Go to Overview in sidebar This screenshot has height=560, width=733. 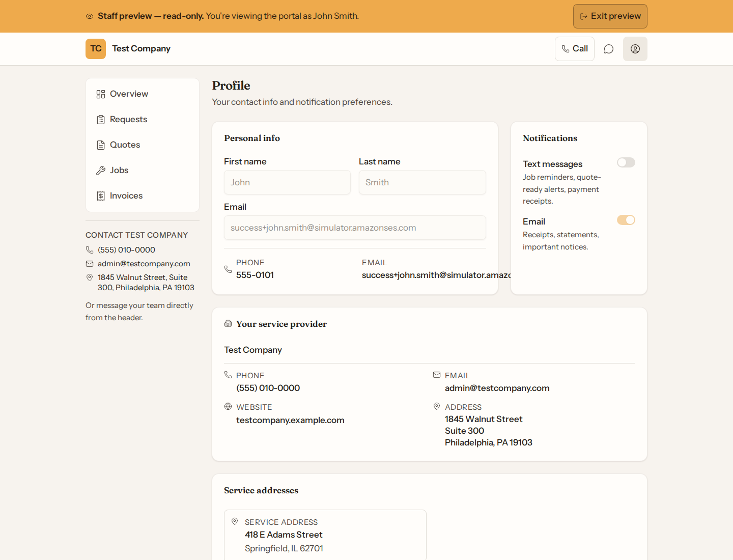click(x=143, y=94)
